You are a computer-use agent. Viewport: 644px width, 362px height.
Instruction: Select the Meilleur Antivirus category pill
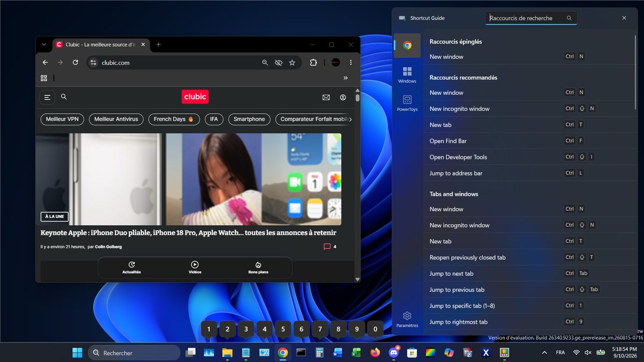point(116,119)
